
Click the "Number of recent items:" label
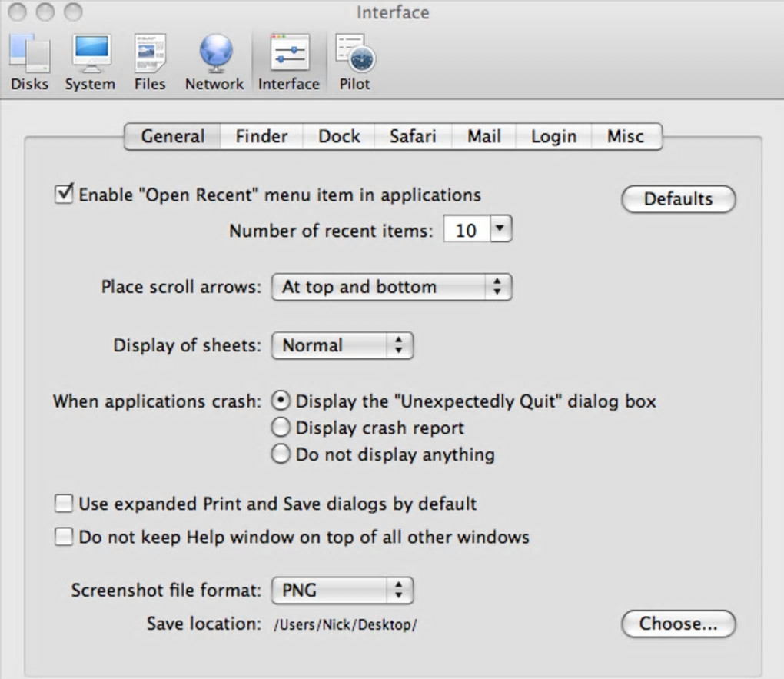(331, 231)
